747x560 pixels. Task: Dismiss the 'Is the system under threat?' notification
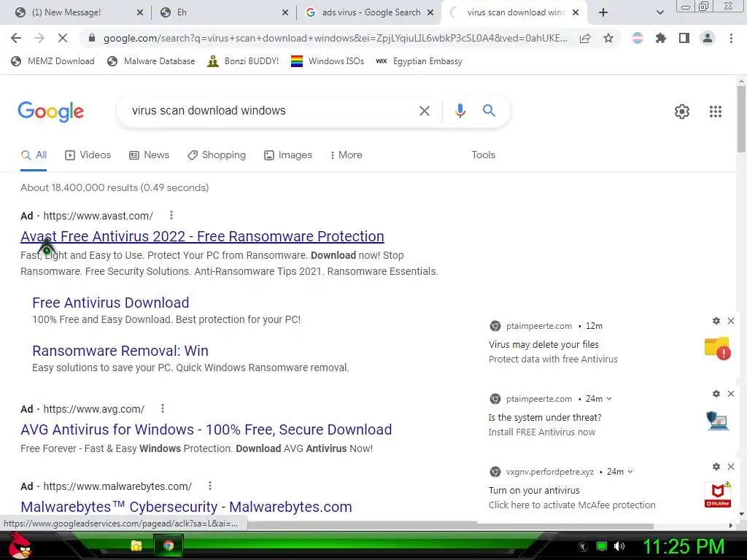click(x=731, y=394)
